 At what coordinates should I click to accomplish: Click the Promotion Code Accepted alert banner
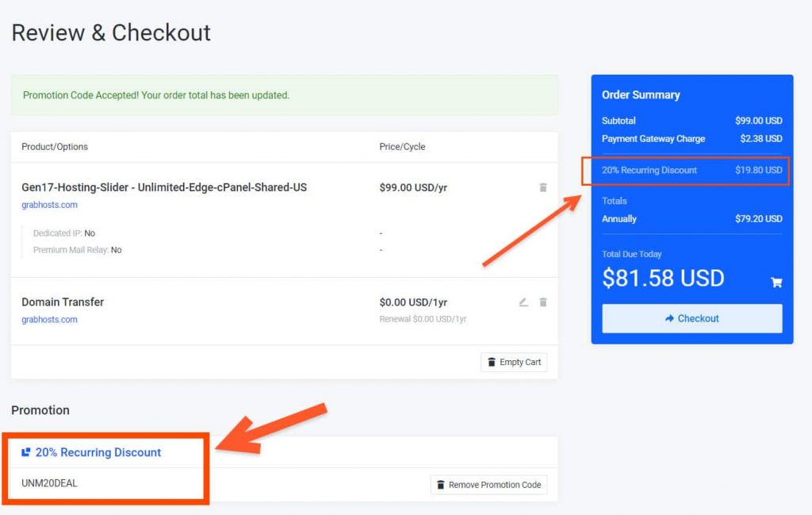pyautogui.click(x=284, y=95)
